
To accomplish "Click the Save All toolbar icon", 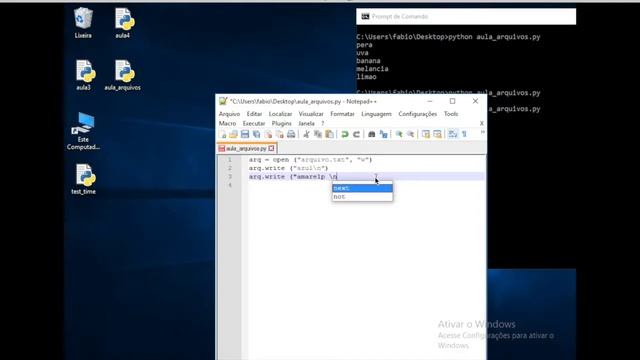I will (256, 134).
